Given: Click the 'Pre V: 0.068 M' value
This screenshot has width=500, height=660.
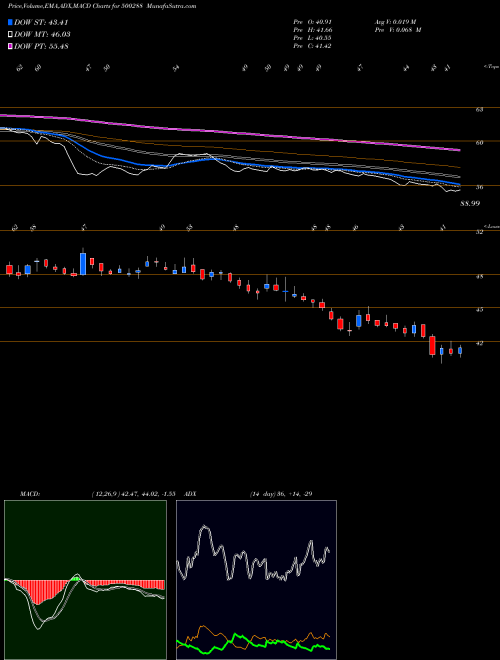Looking at the screenshot, I should 398,30.
